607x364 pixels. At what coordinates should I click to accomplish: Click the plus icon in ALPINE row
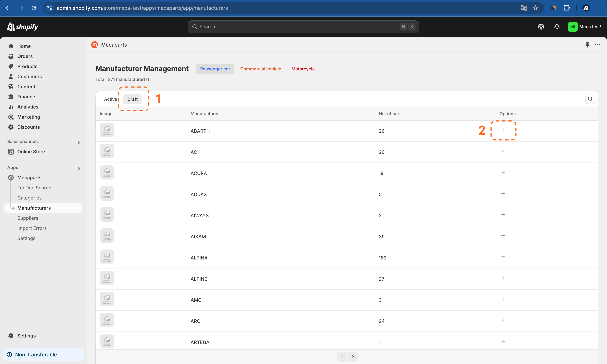click(503, 278)
